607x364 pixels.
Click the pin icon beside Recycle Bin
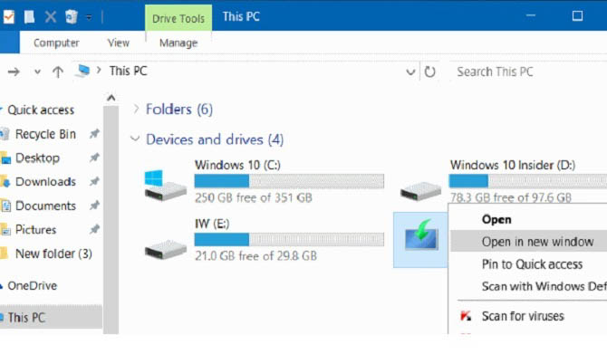click(x=94, y=134)
